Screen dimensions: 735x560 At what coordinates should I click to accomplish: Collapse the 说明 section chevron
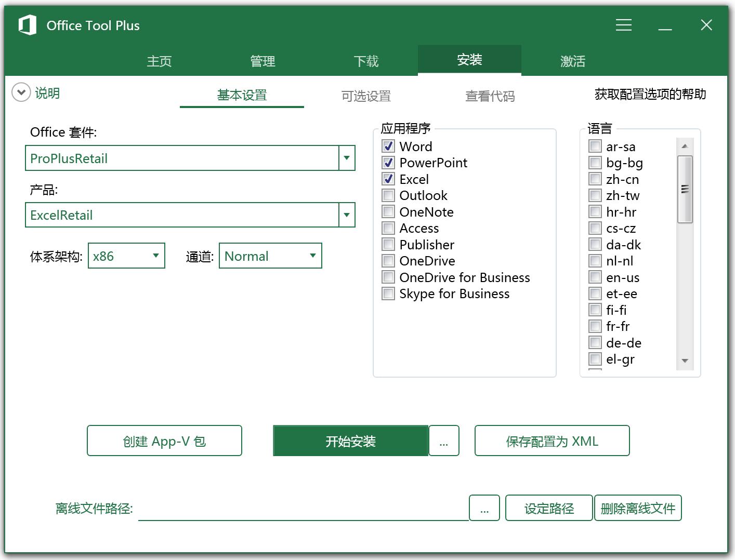point(21,93)
